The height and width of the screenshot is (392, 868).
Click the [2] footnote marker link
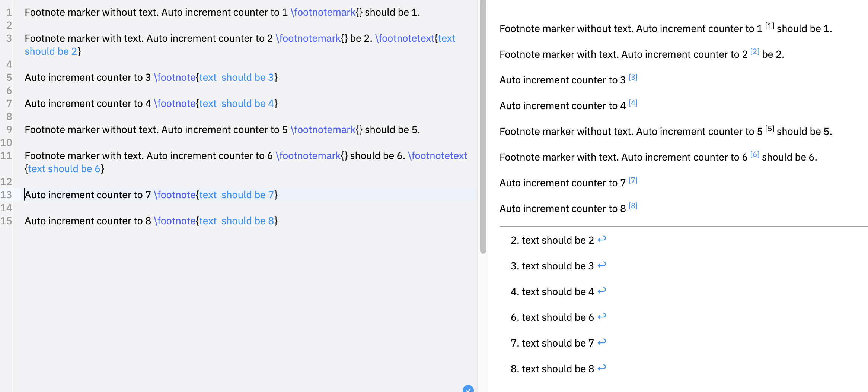pyautogui.click(x=754, y=52)
